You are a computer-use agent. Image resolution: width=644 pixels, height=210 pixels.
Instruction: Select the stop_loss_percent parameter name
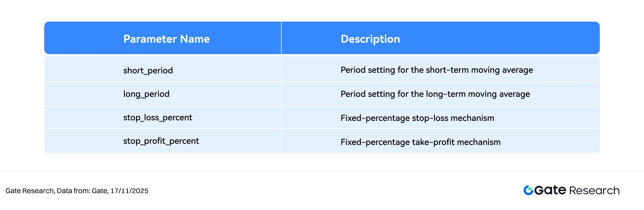158,117
